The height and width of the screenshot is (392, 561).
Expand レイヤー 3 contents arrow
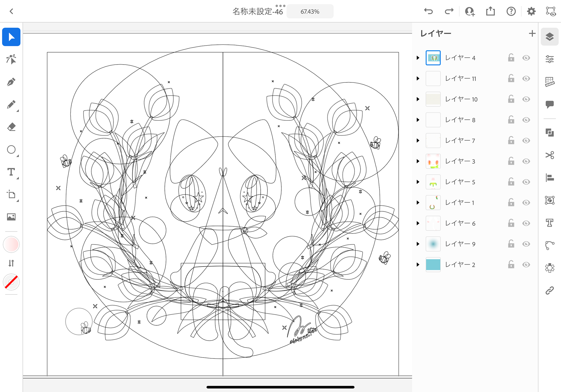(418, 161)
